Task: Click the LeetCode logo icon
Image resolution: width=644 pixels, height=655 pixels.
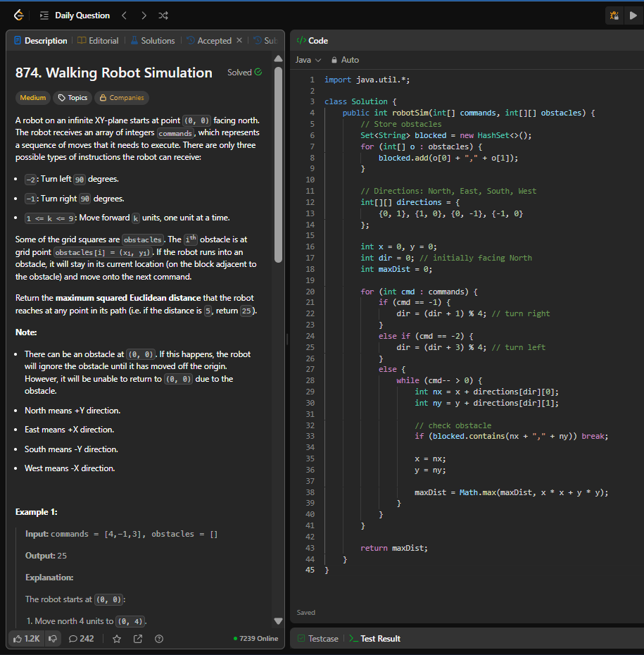Action: pos(19,15)
